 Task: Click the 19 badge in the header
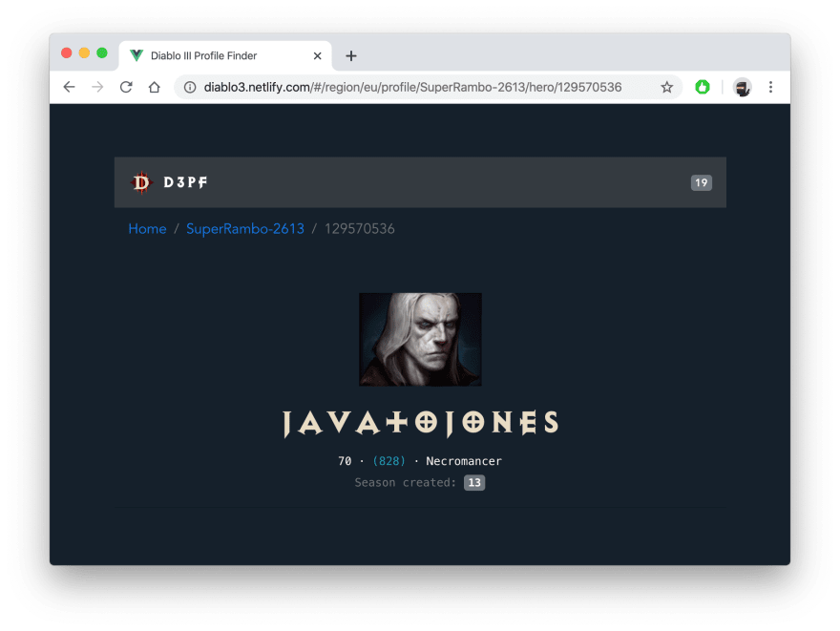coord(701,182)
